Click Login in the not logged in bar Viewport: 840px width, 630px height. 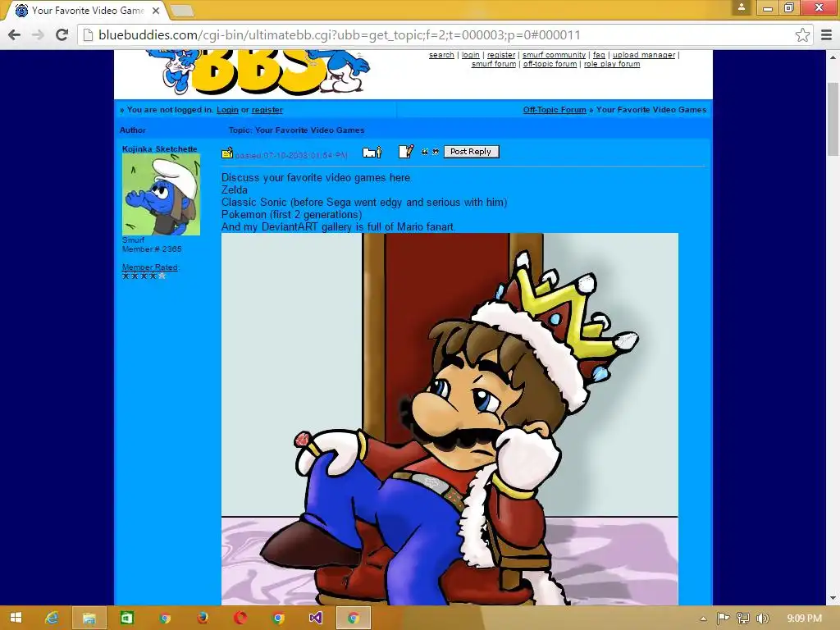(227, 110)
